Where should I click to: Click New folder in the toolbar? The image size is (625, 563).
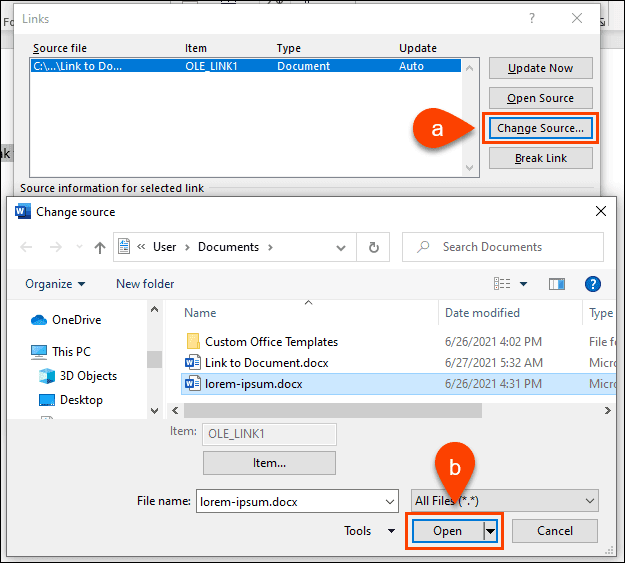145,284
